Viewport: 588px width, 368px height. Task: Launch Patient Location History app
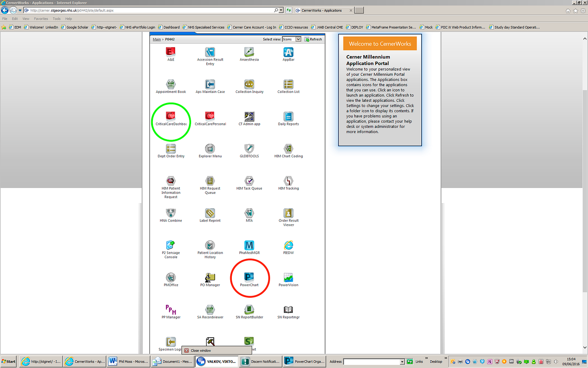pos(210,245)
